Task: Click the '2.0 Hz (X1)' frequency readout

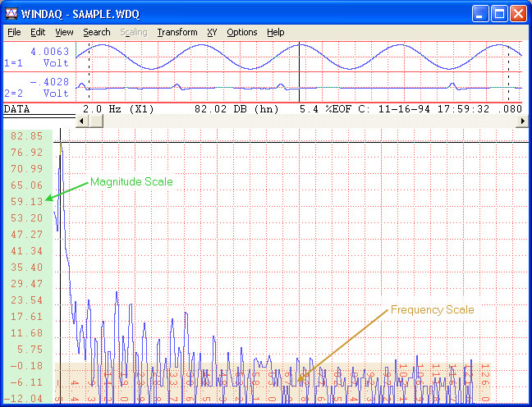Action: point(118,109)
